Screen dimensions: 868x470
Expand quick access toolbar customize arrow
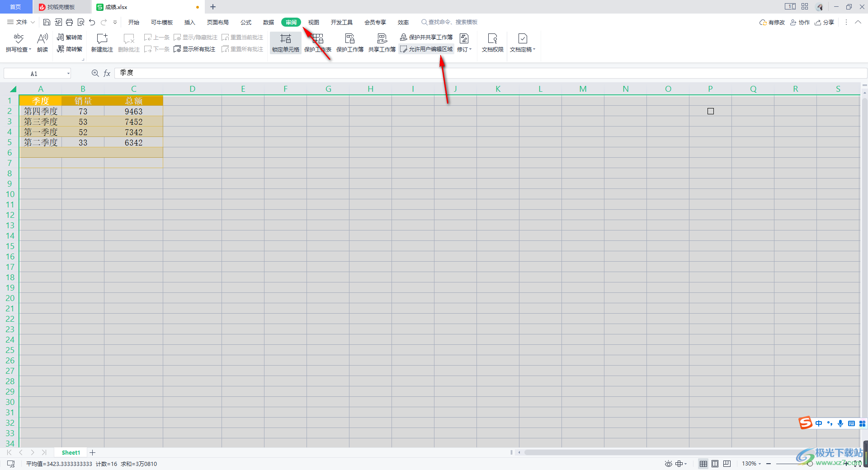click(x=115, y=22)
